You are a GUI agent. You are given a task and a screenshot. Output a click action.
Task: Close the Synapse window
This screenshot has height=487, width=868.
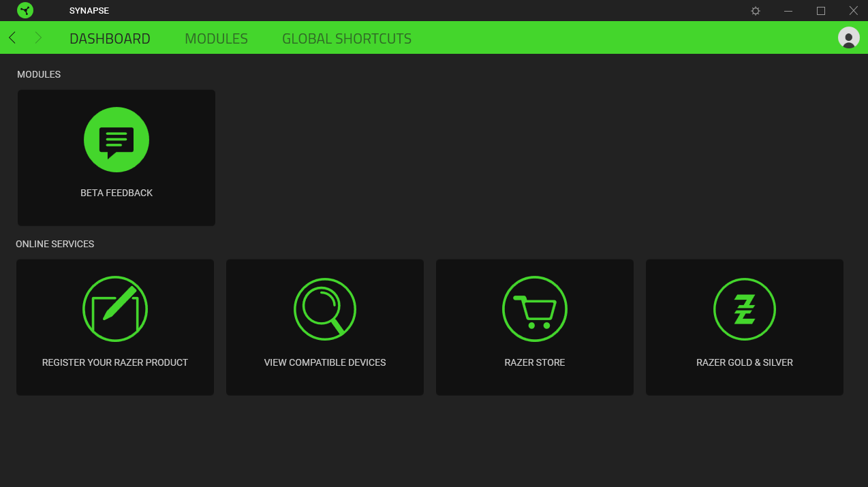coord(853,11)
